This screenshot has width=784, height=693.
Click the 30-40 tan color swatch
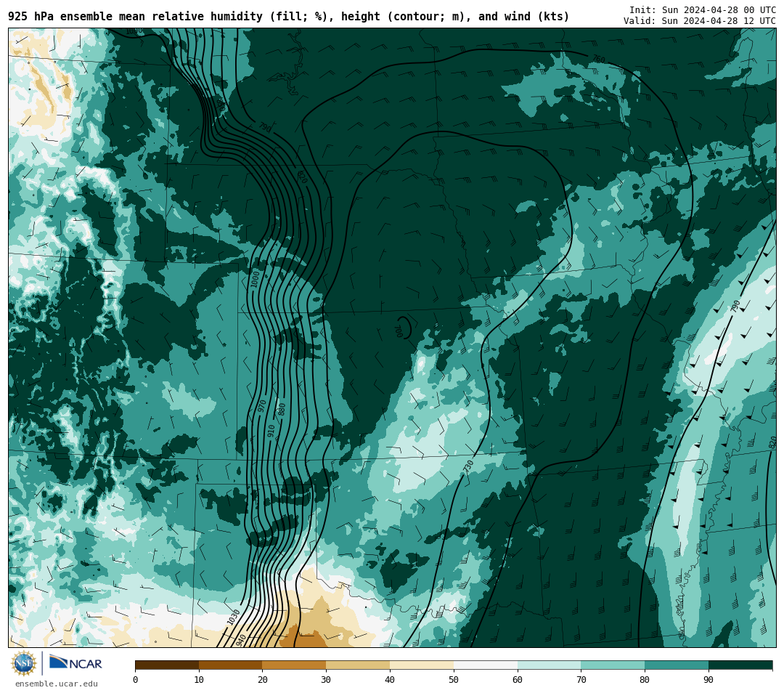[x=358, y=665]
